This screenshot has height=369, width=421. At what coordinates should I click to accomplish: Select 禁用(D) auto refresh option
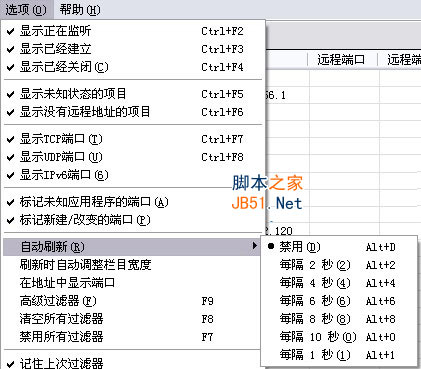[x=339, y=247]
